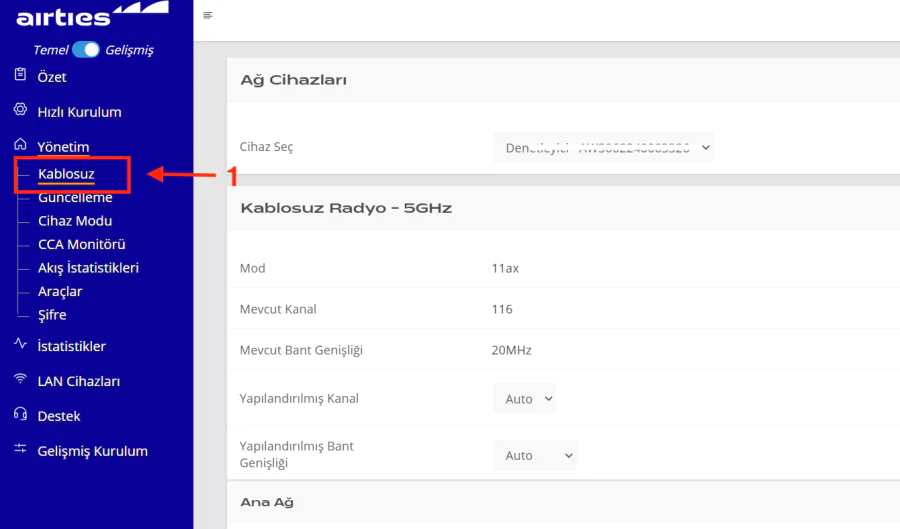Toggle the Temel/Gelişmiş mode switch

pyautogui.click(x=86, y=49)
